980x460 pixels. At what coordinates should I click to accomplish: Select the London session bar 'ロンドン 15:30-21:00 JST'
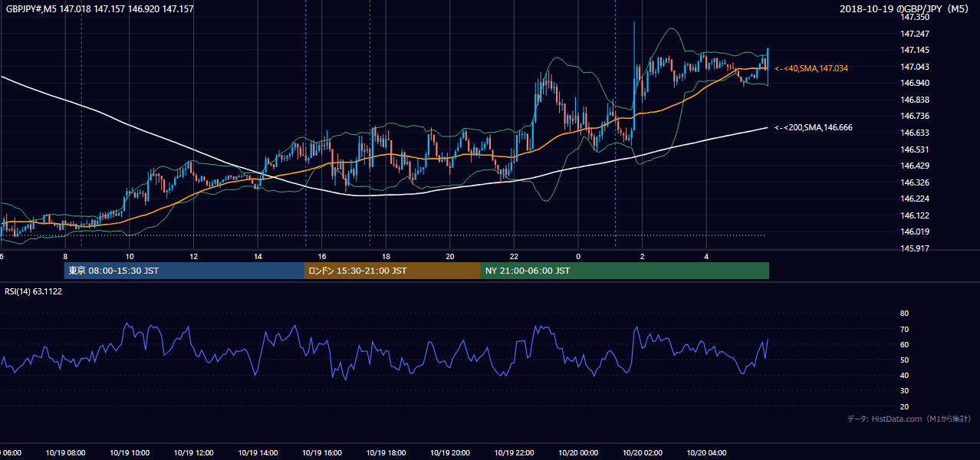click(x=393, y=271)
